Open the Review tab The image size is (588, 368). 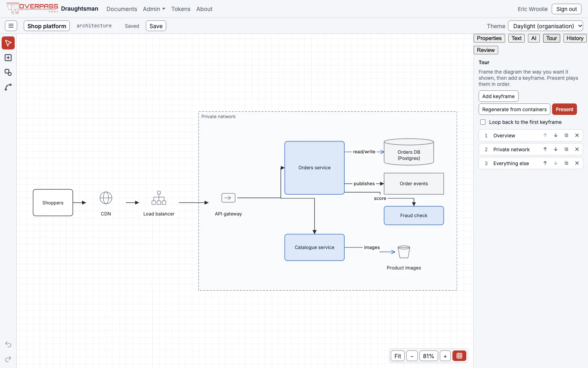(486, 50)
